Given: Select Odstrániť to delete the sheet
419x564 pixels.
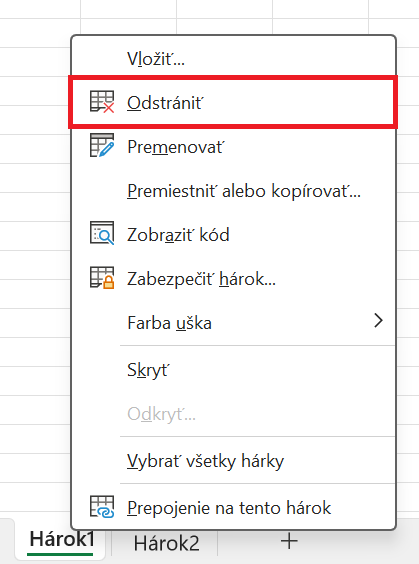Looking at the screenshot, I should coord(234,103).
